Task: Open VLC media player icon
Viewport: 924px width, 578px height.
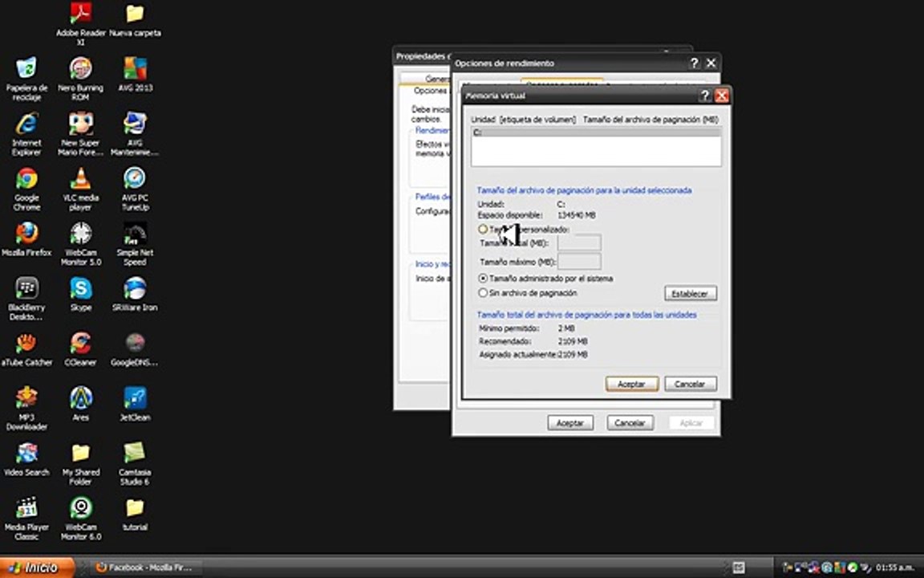Action: pyautogui.click(x=81, y=177)
